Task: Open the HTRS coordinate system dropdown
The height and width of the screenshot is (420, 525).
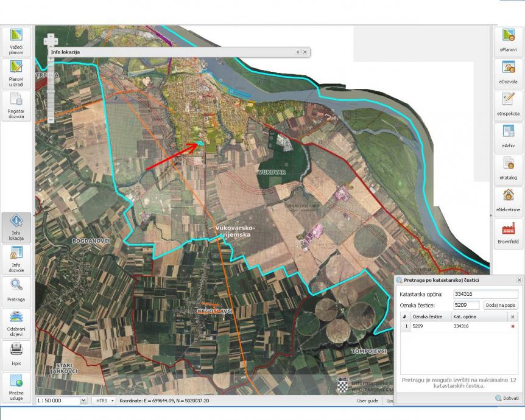Action: [104, 401]
